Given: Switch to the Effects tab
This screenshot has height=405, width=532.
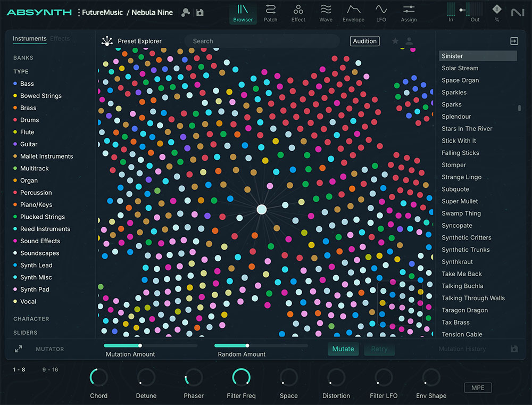Looking at the screenshot, I should tap(60, 38).
